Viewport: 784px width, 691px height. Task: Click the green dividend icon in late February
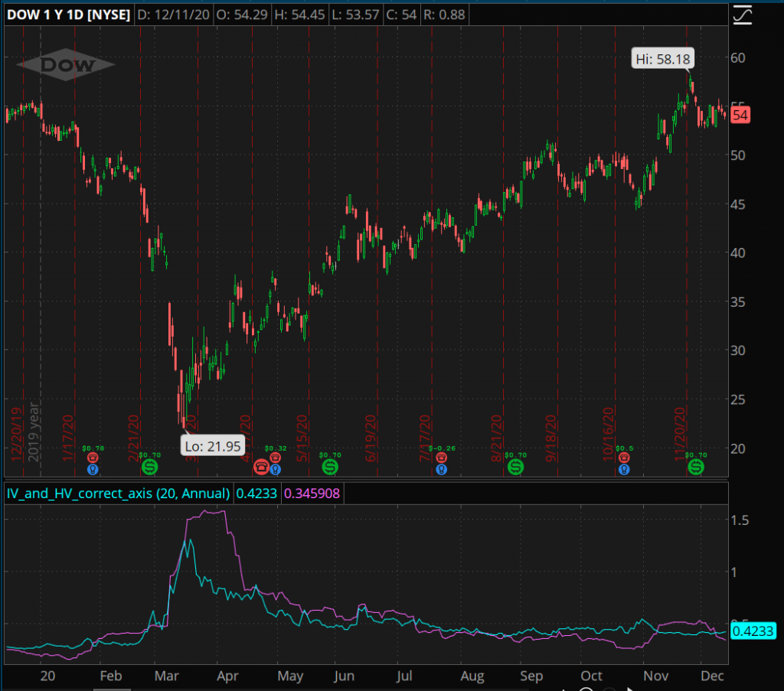click(x=149, y=467)
